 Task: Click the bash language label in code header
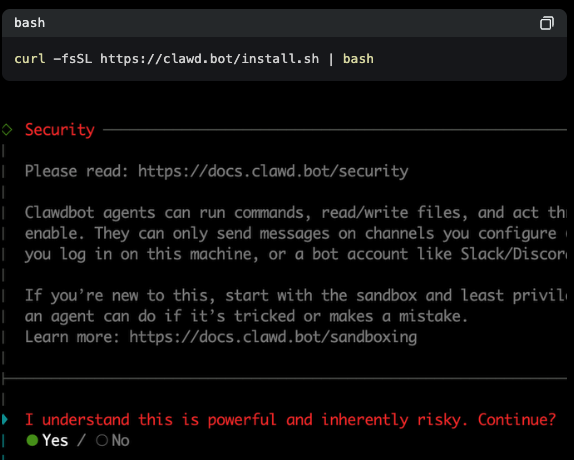click(x=30, y=23)
